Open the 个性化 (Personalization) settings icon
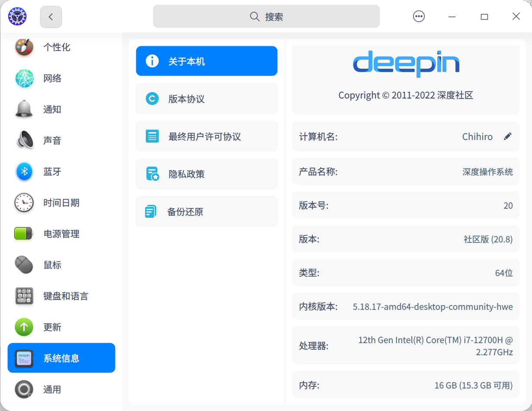This screenshot has height=411, width=532. [24, 47]
